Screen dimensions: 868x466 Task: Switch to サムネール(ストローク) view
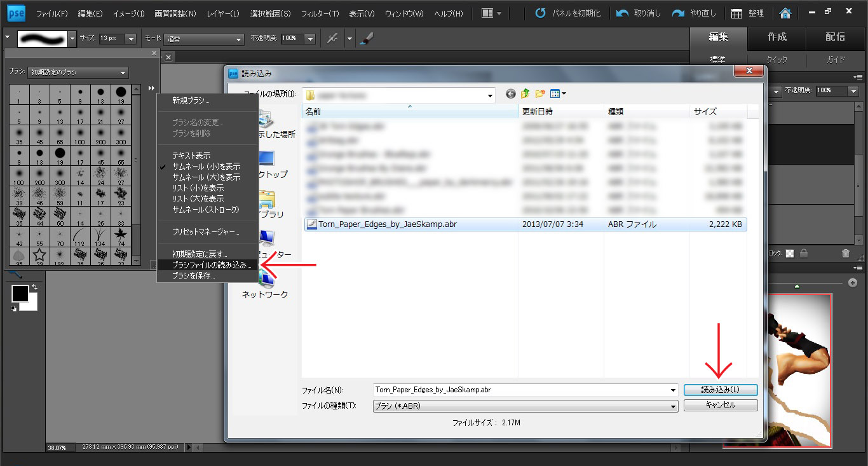(x=205, y=209)
